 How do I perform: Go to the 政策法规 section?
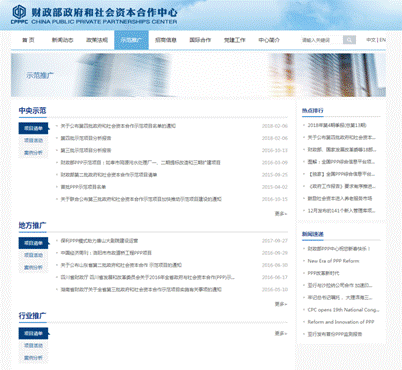pyautogui.click(x=97, y=40)
